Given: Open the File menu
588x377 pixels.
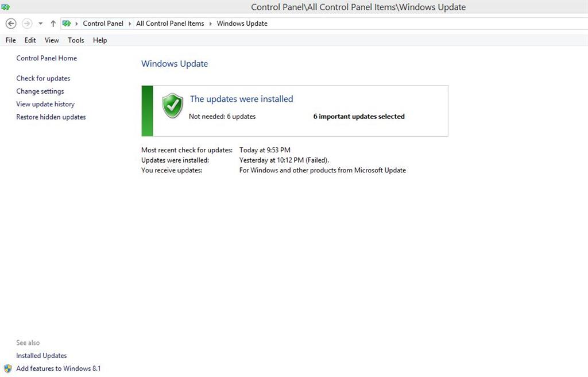Looking at the screenshot, I should [x=10, y=40].
